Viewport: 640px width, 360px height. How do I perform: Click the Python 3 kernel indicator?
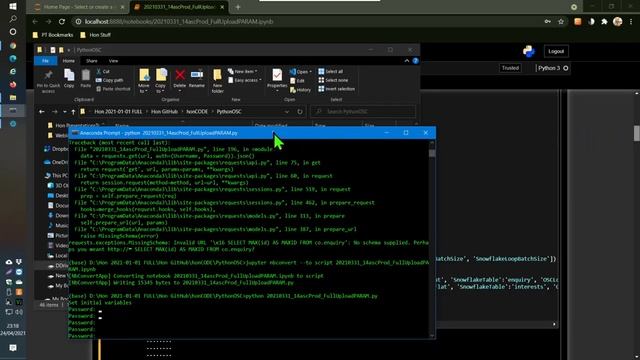pyautogui.click(x=552, y=68)
